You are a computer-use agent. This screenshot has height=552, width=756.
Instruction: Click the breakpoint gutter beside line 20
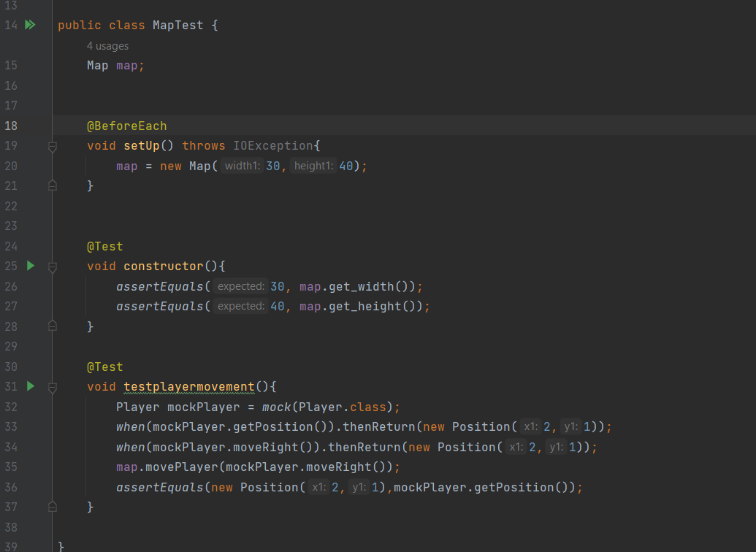point(40,166)
